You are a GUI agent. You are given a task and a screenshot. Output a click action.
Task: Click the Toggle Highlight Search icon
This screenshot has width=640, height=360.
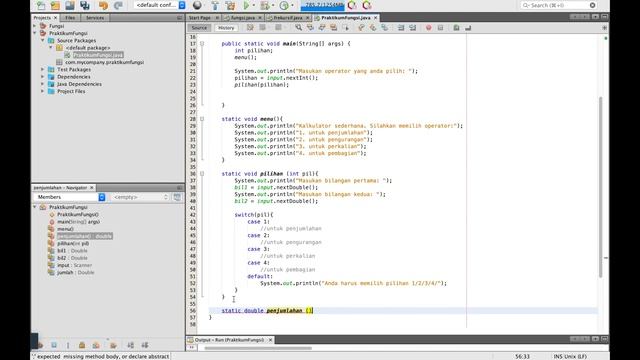pyautogui.click(x=333, y=28)
